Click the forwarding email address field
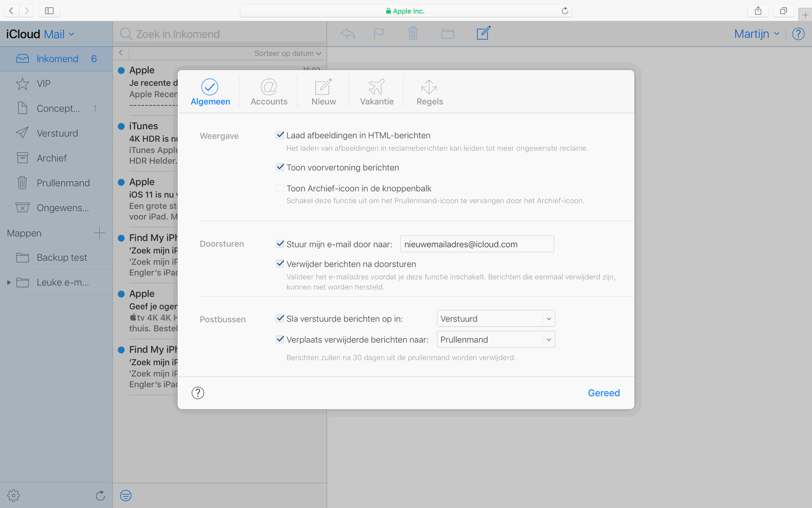The image size is (812, 508). (x=477, y=244)
